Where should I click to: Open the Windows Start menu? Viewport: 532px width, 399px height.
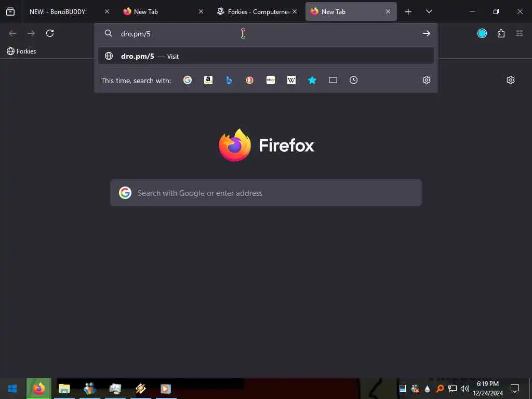pos(12,389)
